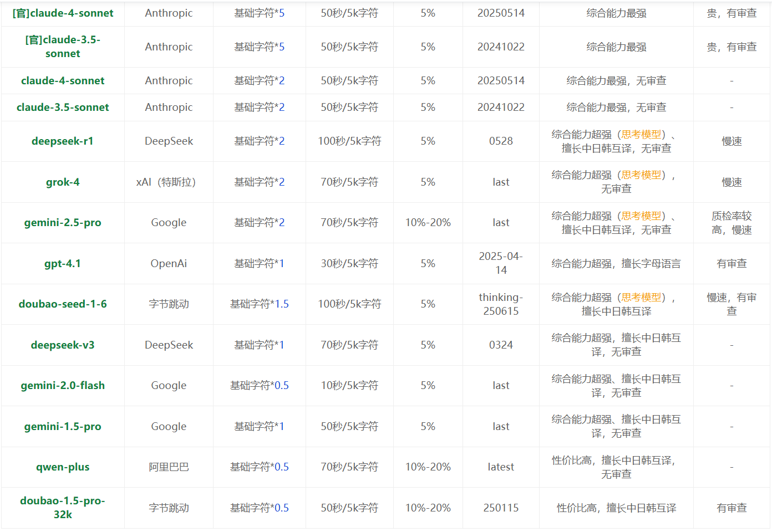The image size is (772, 532).
Task: Click 字节跳动 in the doubao-seed-1-6 row
Action: pyautogui.click(x=169, y=304)
